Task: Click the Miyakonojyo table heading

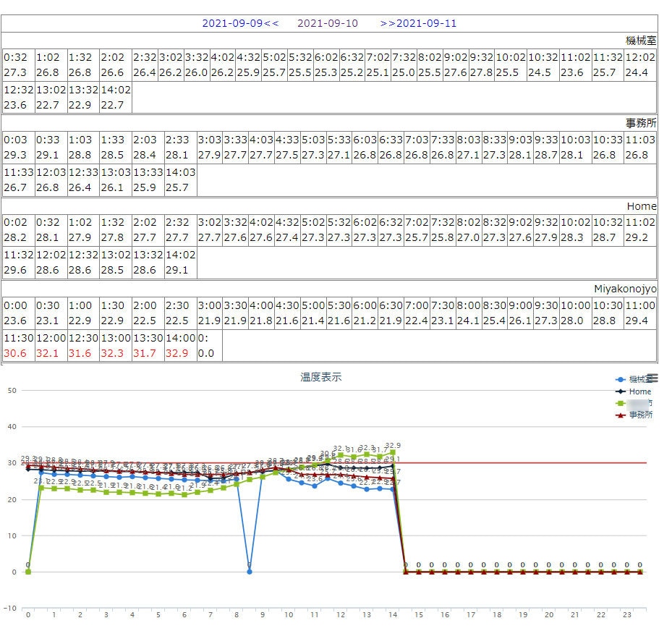Action: pyautogui.click(x=625, y=289)
